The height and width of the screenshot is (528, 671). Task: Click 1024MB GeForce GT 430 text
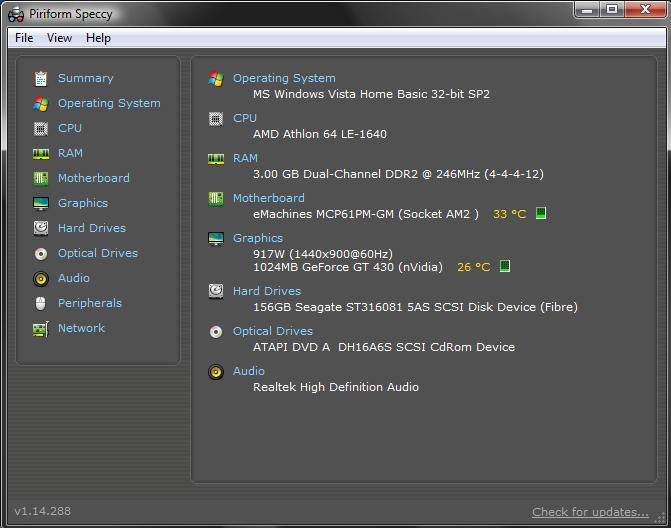pos(348,267)
